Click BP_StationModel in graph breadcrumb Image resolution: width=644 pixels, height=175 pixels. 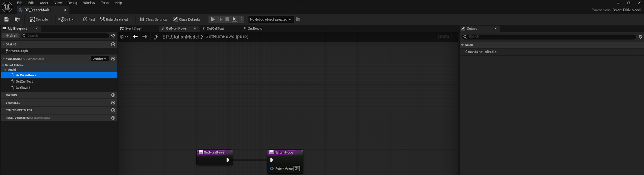click(x=181, y=37)
